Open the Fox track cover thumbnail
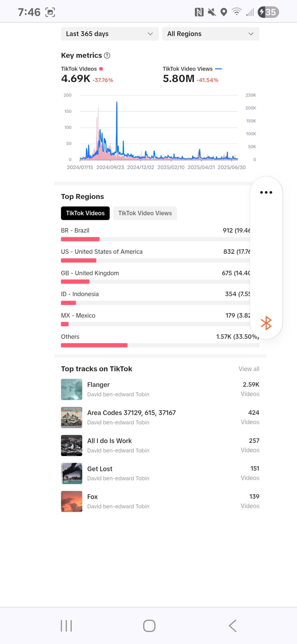Screen dimensions: 297x644 [72, 501]
